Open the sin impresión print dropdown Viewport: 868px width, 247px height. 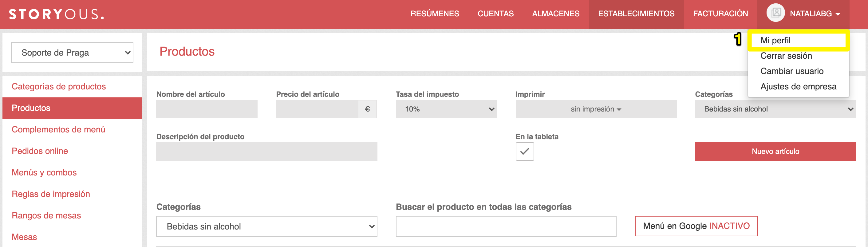coord(596,109)
